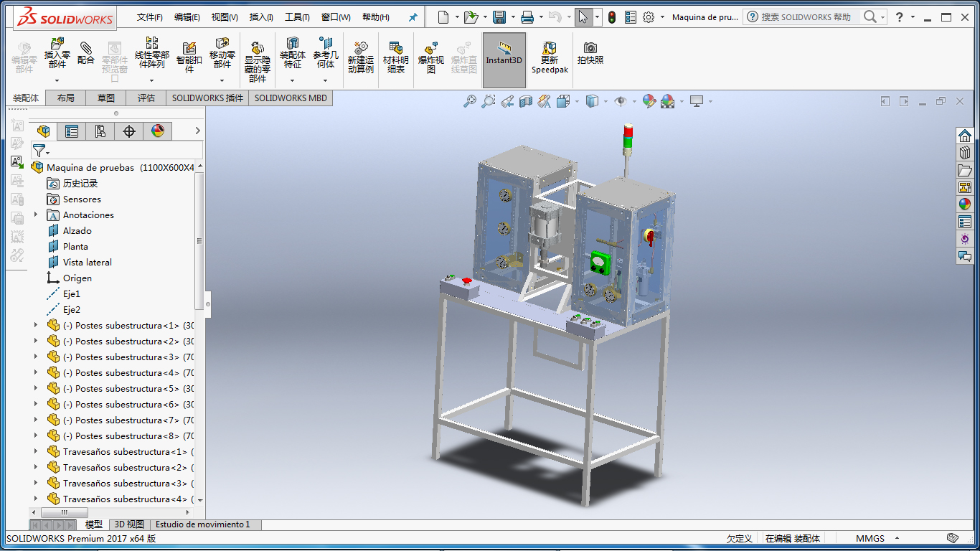Click 装配体特征 (Assembly Features)

293,53
